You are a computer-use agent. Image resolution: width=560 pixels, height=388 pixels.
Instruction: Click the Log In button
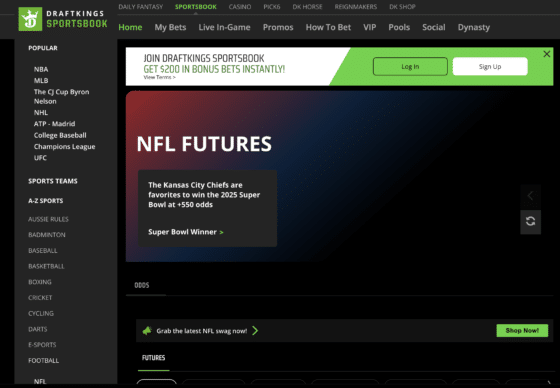pyautogui.click(x=410, y=66)
